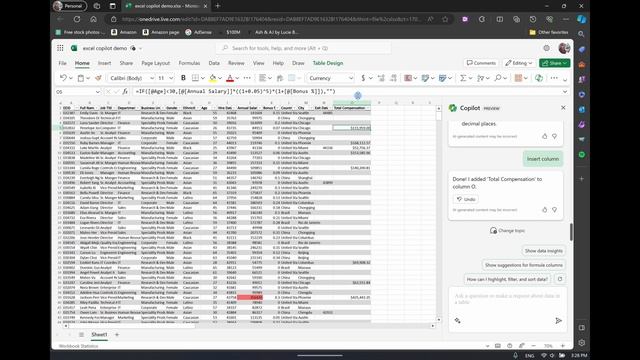The width and height of the screenshot is (640, 360).
Task: Click the all sheets list icon
Action: (x=81, y=335)
